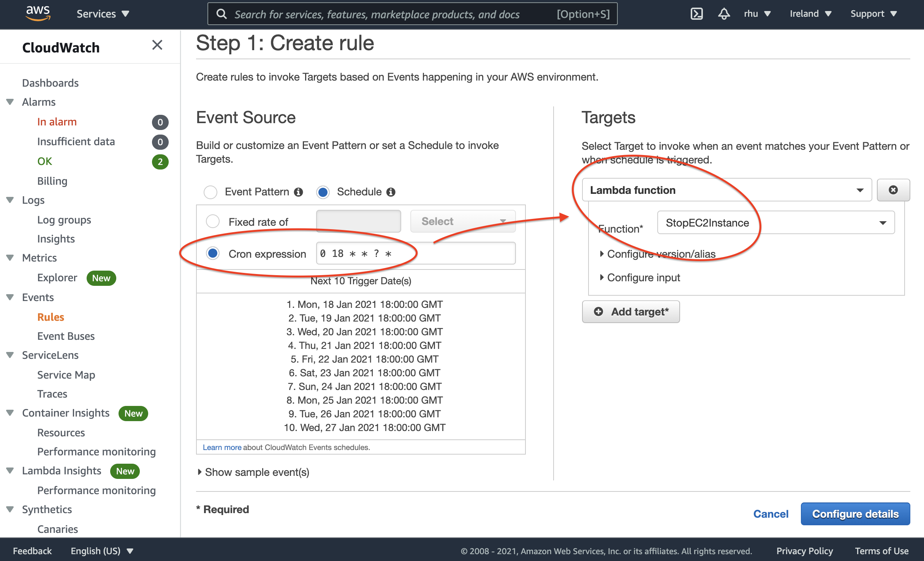The height and width of the screenshot is (561, 924).
Task: Click the Add target button
Action: [631, 312]
